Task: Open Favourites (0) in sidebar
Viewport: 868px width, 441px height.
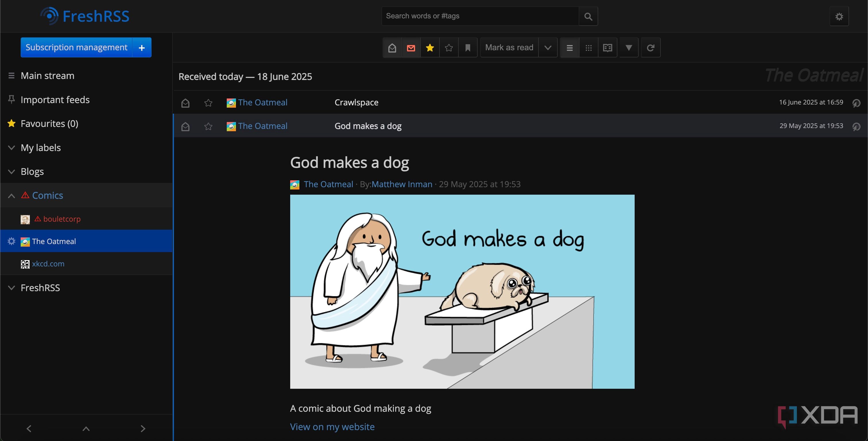Action: 49,124
